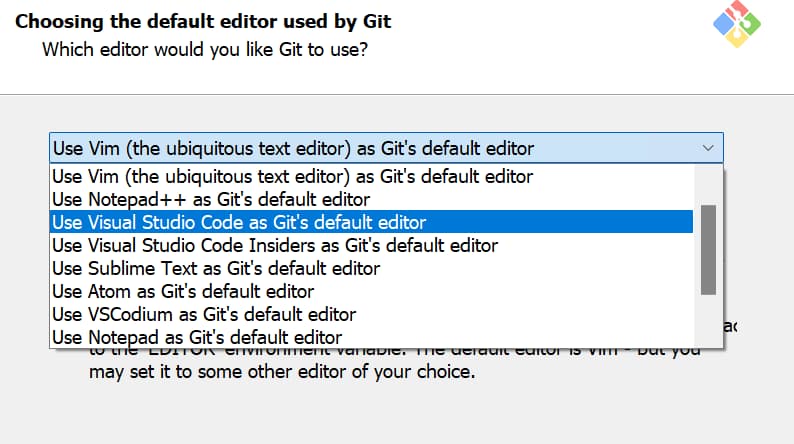This screenshot has width=794, height=444.
Task: Choose Sublime Text as Git's default editor
Action: 216,268
